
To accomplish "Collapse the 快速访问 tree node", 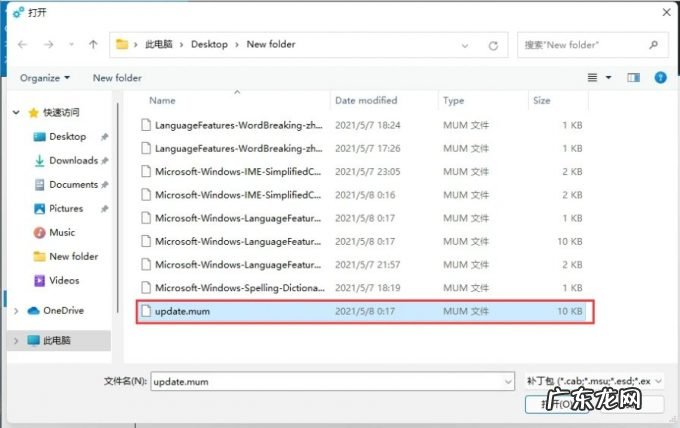I will pyautogui.click(x=16, y=113).
